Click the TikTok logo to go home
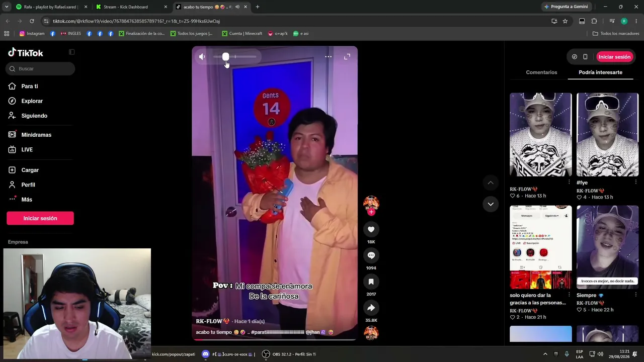 click(x=26, y=53)
